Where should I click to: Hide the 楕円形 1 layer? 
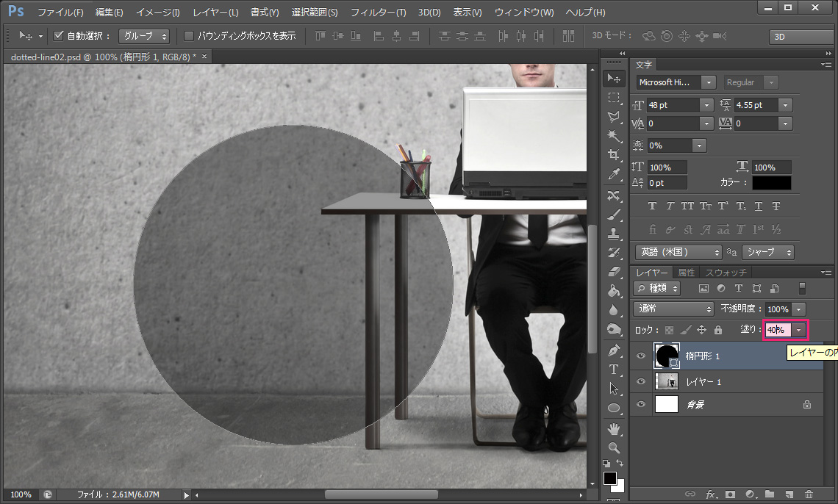641,356
